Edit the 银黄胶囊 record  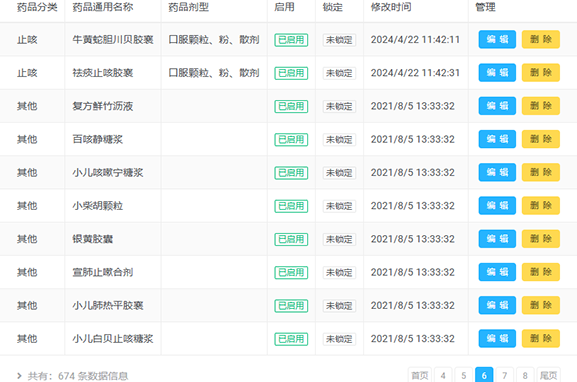[497, 239]
